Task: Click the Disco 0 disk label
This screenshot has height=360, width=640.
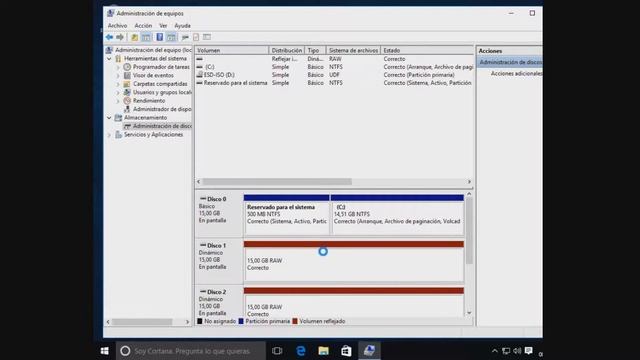Action: 219,215
